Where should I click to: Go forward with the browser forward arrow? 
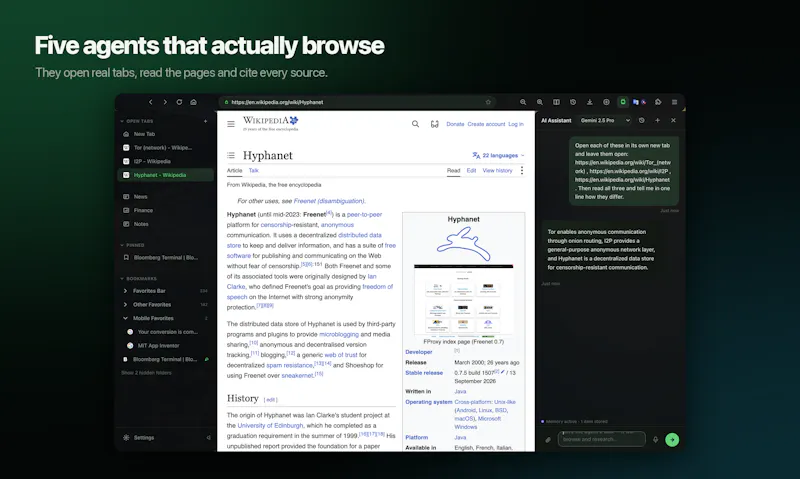[165, 102]
